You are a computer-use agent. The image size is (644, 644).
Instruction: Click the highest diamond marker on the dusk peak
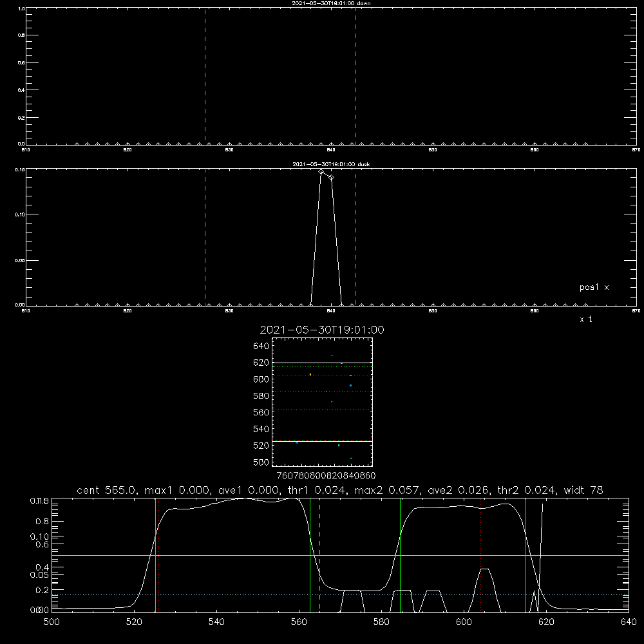321,172
